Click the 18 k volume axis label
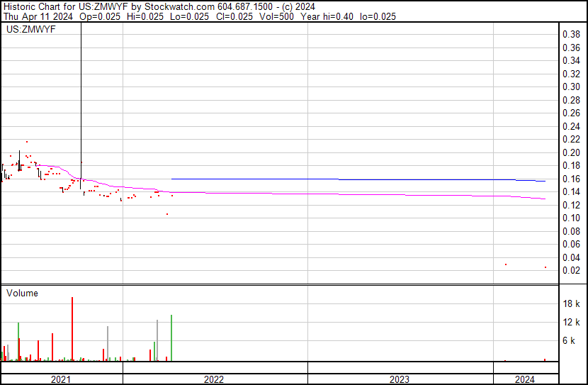The height and width of the screenshot is (385, 588). pyautogui.click(x=571, y=303)
